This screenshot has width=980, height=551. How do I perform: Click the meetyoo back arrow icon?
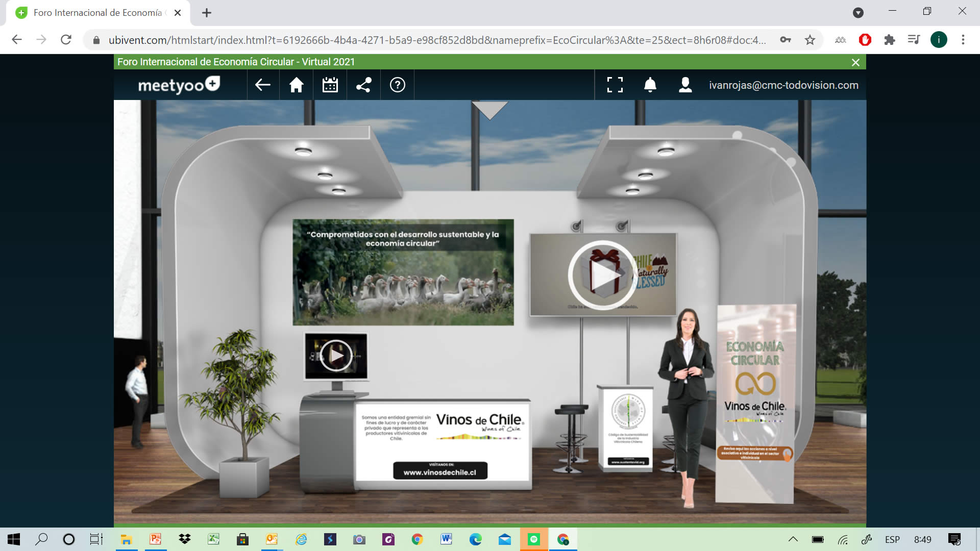[x=263, y=85]
